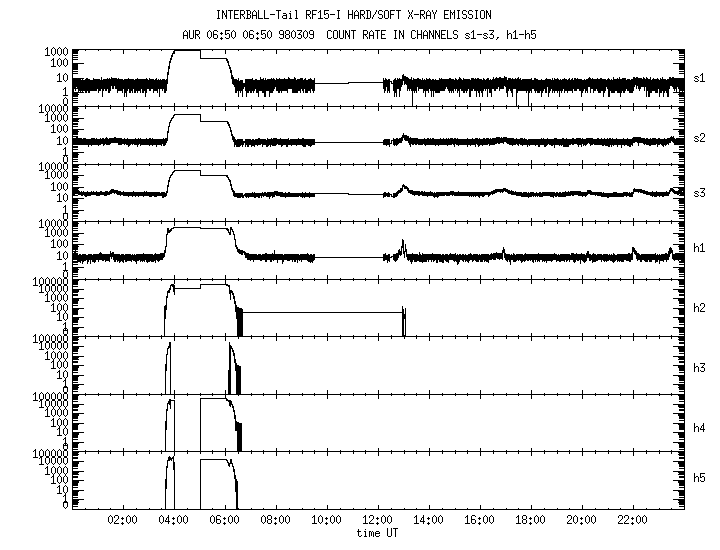The width and height of the screenshot is (720, 550).
Task: Click the s2 channel label
Action: [700, 136]
